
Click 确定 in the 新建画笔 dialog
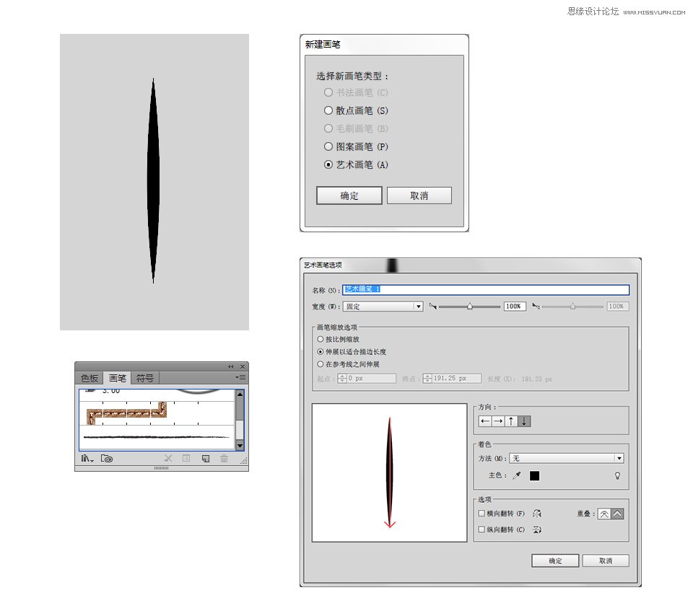pos(349,195)
